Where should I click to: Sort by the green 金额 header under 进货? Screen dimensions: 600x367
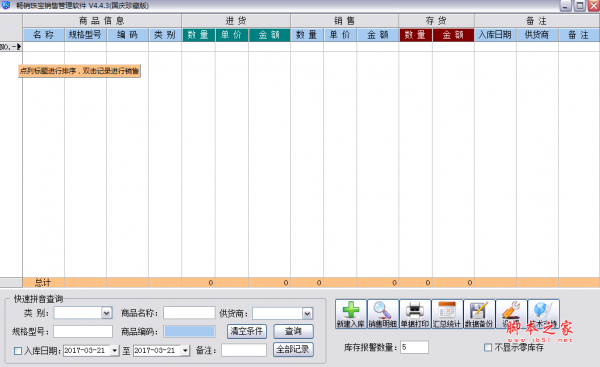269,35
